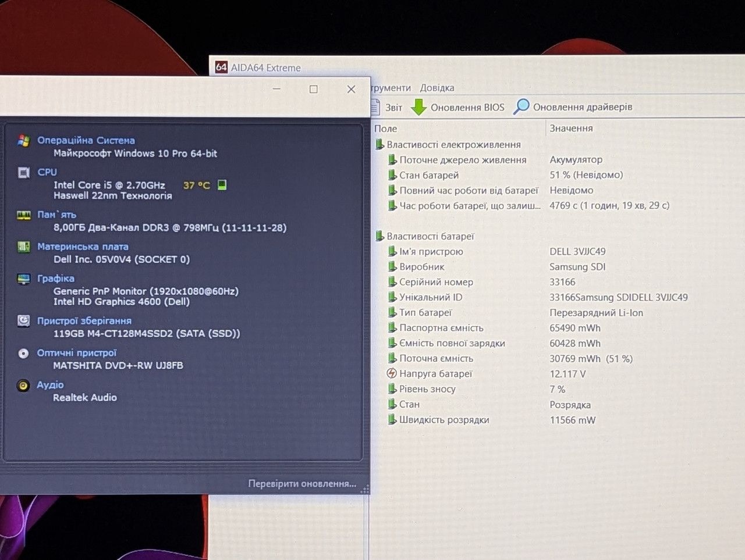The height and width of the screenshot is (560, 745).
Task: Click the storage devices drive icon
Action: pyautogui.click(x=23, y=321)
